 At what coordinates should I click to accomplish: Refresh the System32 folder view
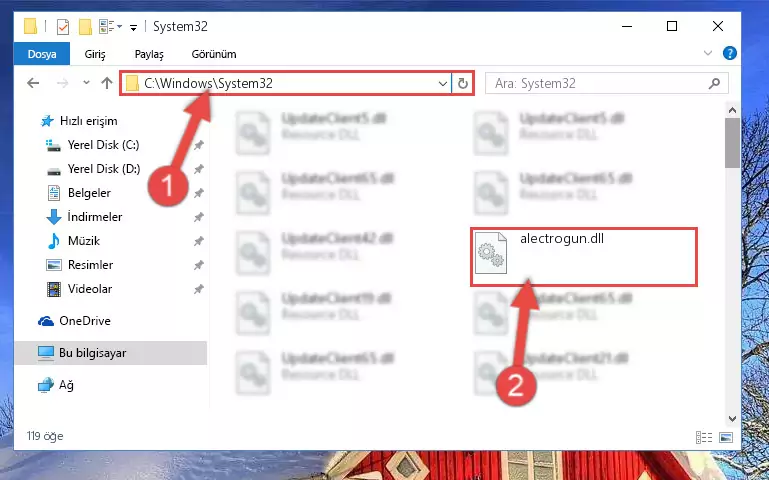click(x=462, y=84)
